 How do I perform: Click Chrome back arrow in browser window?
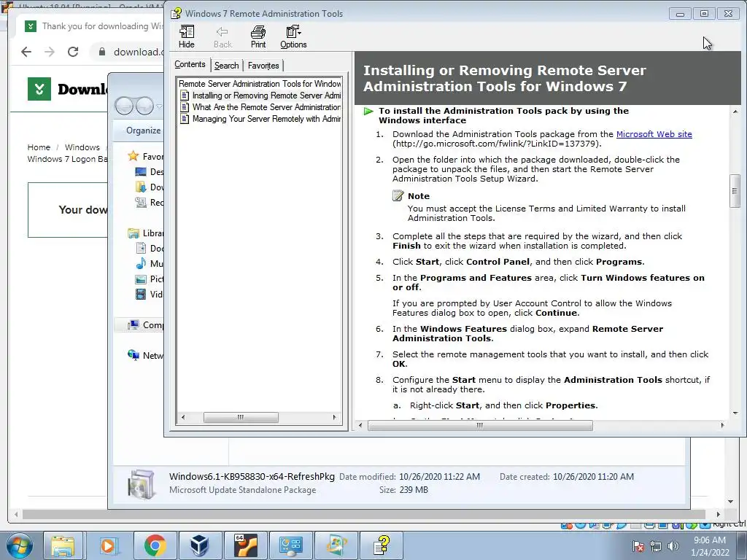(26, 52)
